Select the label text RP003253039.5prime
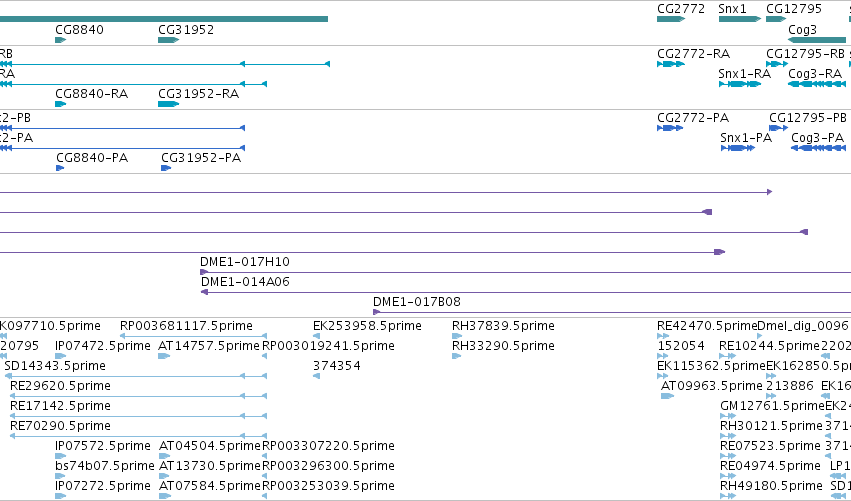 tap(328, 486)
